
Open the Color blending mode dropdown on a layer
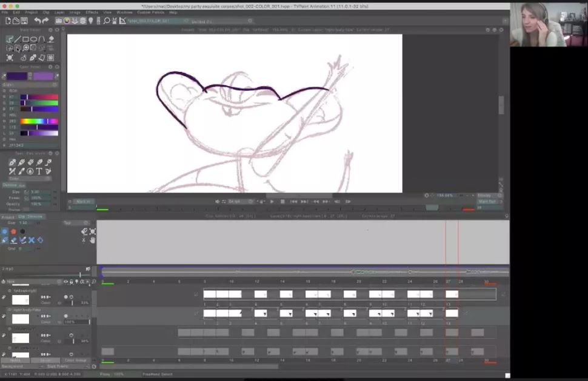pyautogui.click(x=44, y=302)
